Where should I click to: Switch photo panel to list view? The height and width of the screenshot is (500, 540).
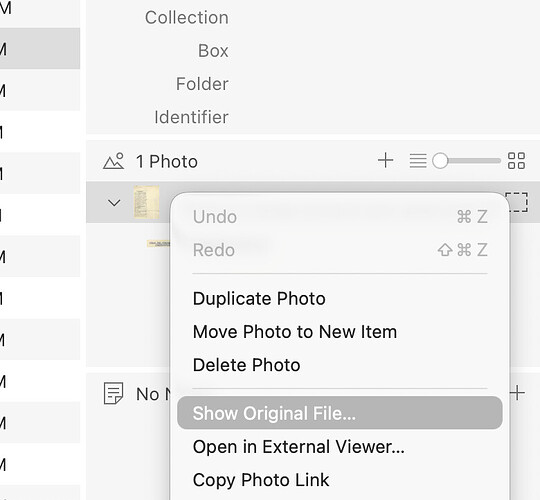(x=418, y=161)
